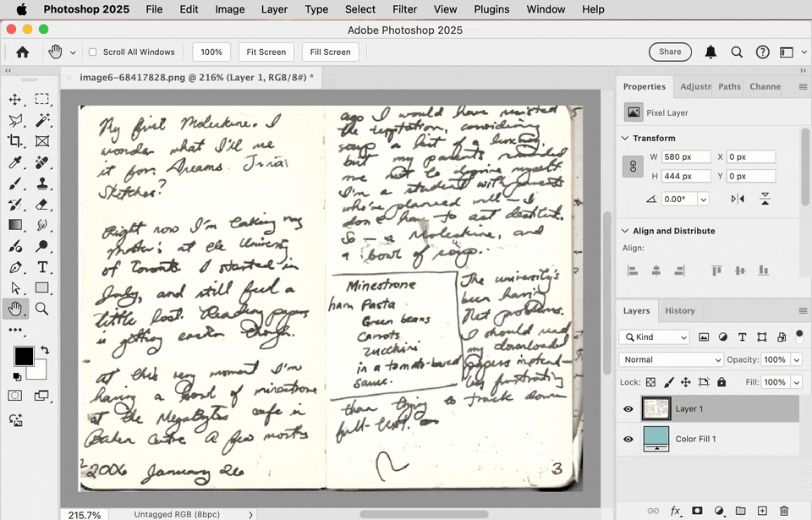Click the Fit Screen button
Image resolution: width=812 pixels, height=520 pixels.
point(266,52)
